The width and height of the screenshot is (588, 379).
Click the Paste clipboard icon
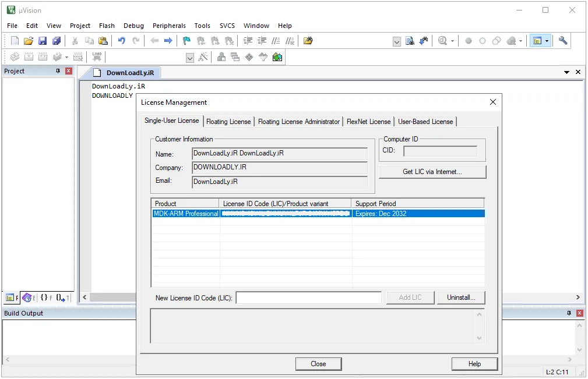click(x=103, y=41)
